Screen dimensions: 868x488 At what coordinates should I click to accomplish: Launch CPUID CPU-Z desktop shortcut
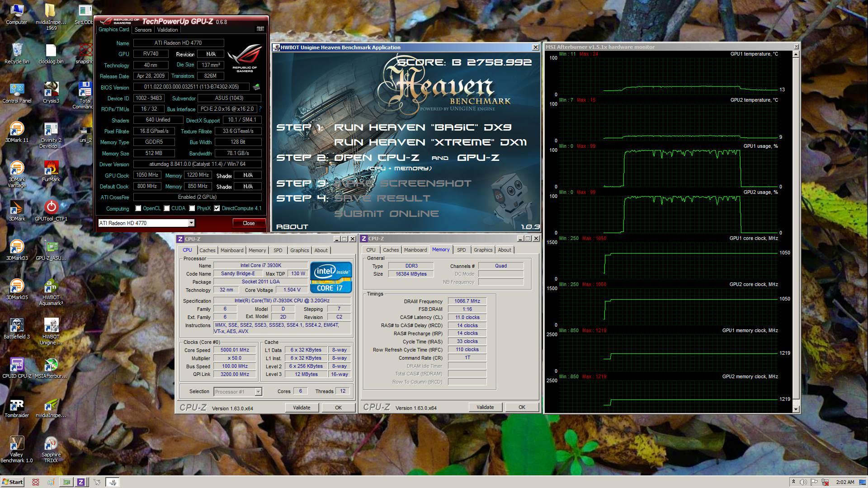(x=17, y=368)
